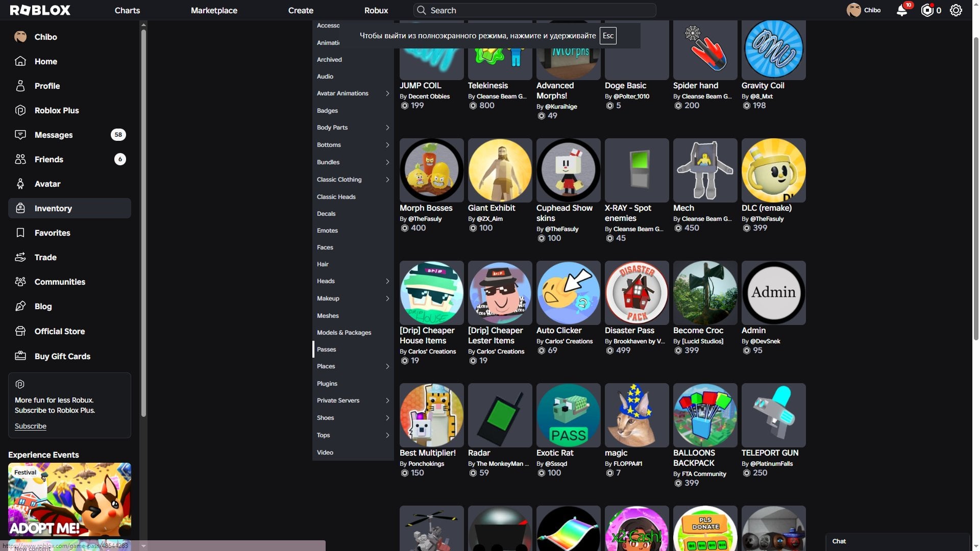Click the page vertical scrollbar
This screenshot has height=551, width=980.
976,189
